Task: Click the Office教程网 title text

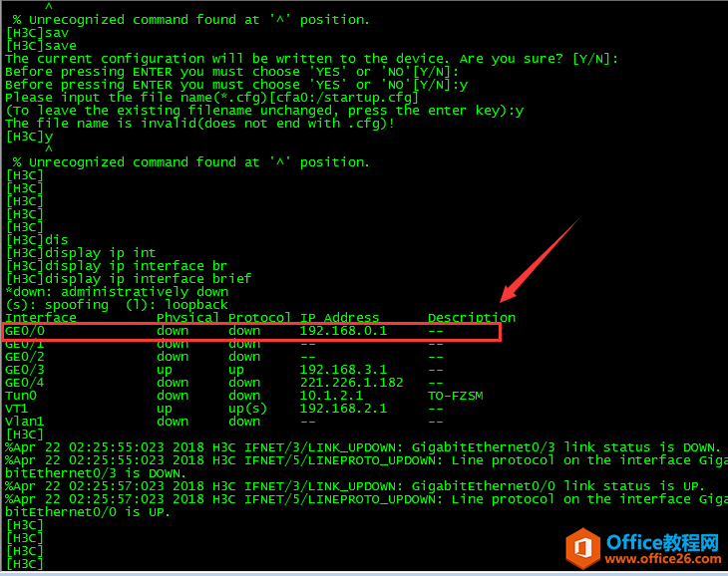Action: pyautogui.click(x=663, y=542)
